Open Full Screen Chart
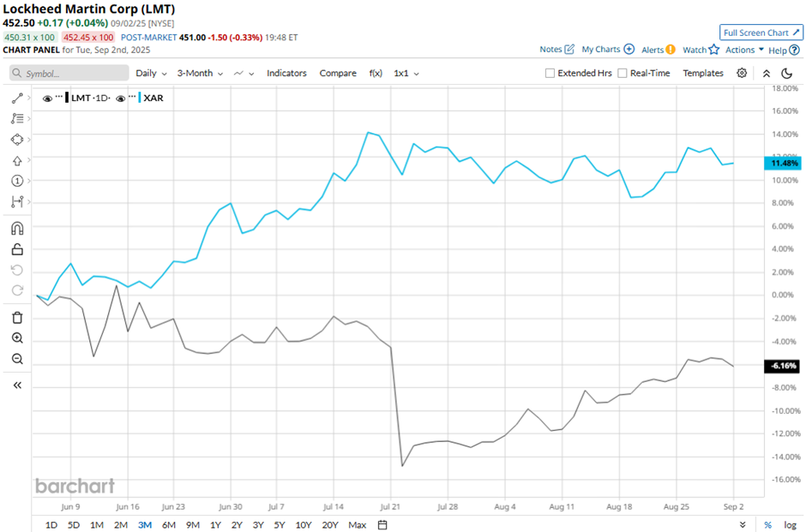 [761, 33]
